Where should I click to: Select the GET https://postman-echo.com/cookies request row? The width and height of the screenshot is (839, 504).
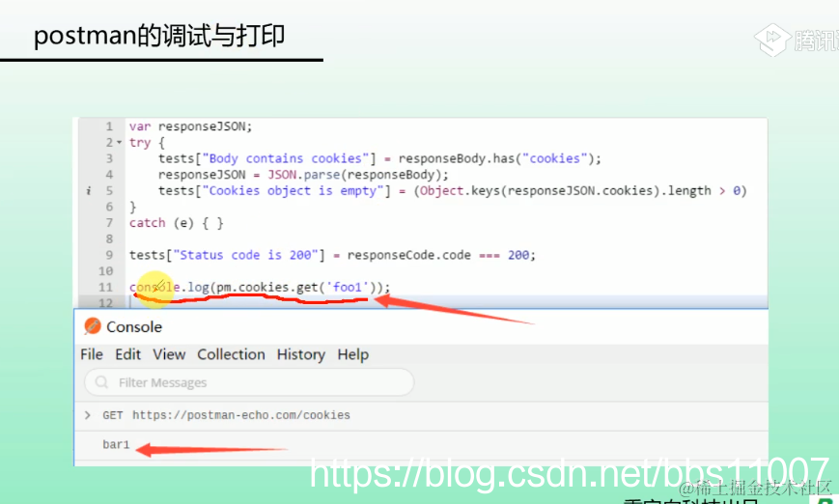coord(421,415)
